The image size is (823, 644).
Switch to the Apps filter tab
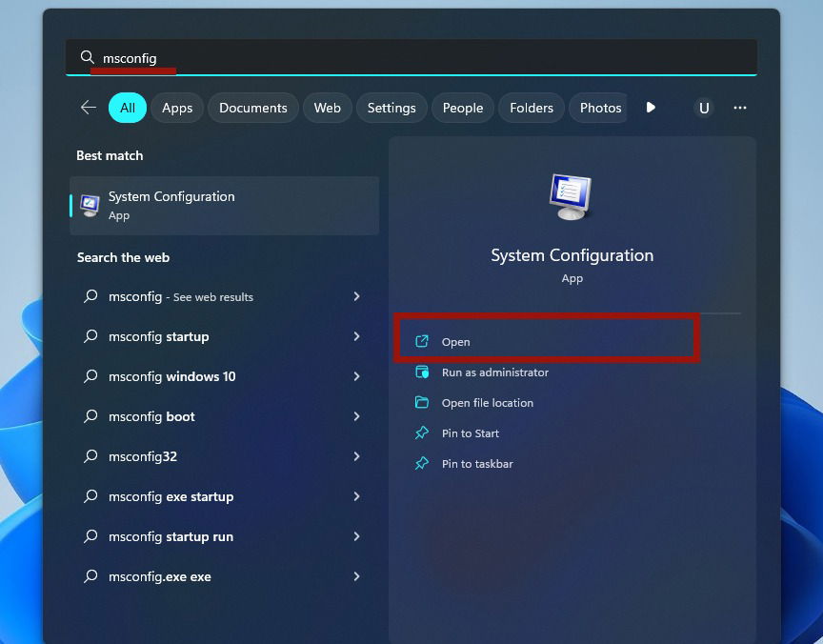[x=177, y=108]
